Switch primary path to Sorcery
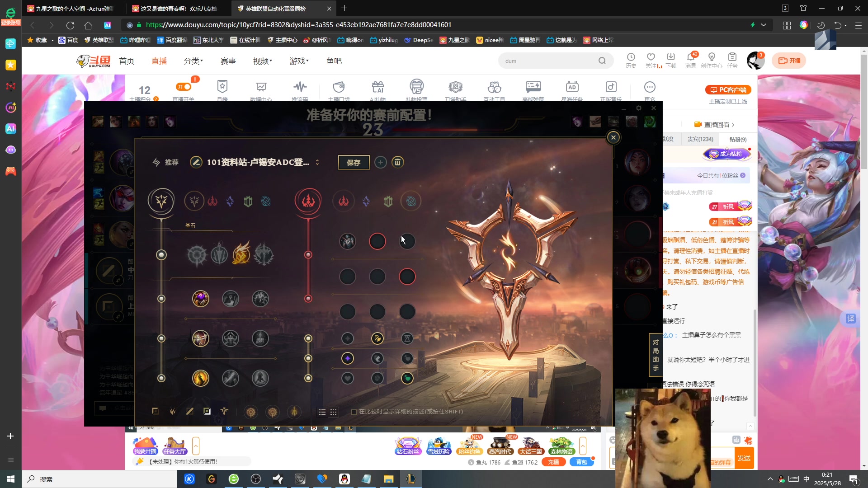This screenshot has height=488, width=868. pos(230,201)
